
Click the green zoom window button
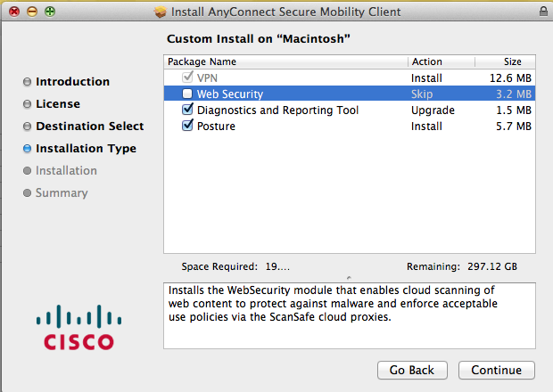(49, 12)
